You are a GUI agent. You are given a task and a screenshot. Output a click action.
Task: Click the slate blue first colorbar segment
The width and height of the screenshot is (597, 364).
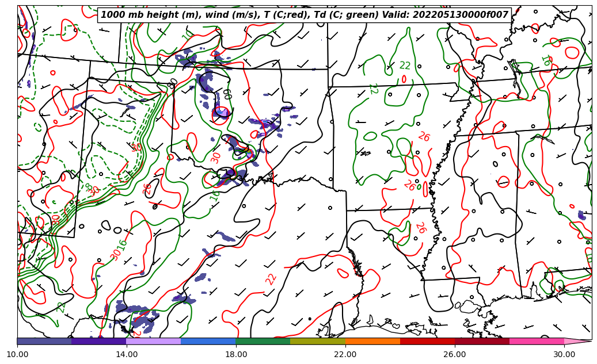(x=44, y=341)
